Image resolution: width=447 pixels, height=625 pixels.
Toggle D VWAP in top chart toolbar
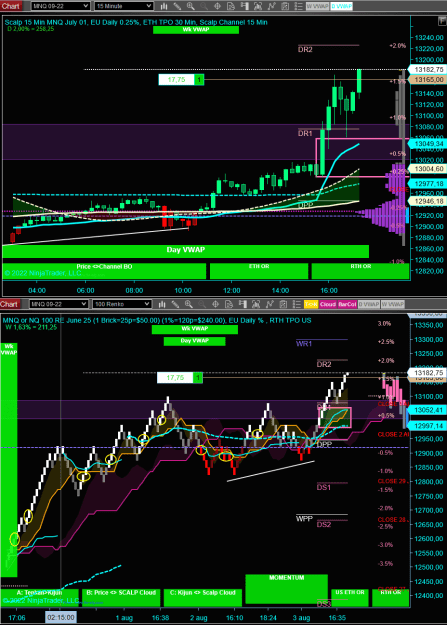[342, 6]
